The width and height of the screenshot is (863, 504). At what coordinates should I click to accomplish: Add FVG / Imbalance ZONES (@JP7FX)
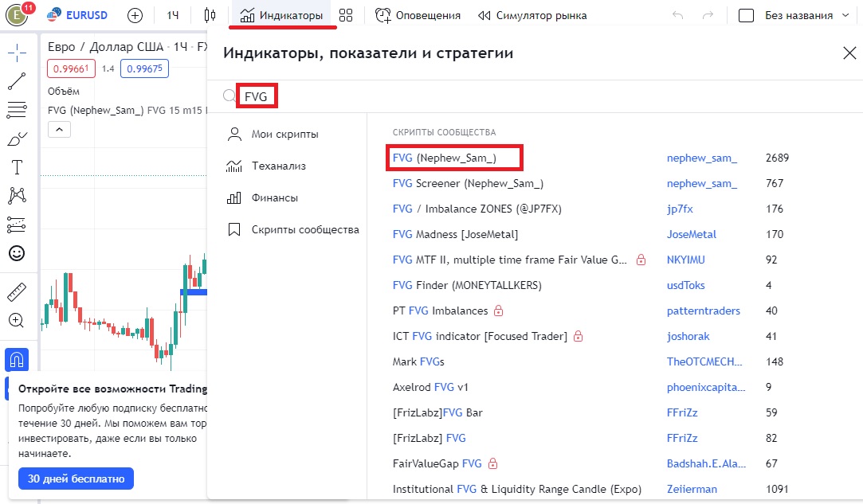click(477, 209)
